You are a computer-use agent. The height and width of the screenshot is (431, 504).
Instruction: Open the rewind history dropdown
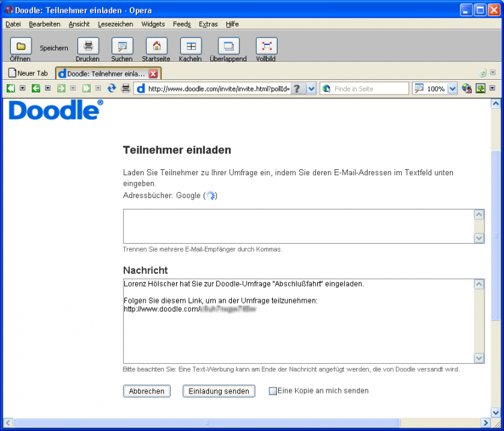[x=22, y=88]
